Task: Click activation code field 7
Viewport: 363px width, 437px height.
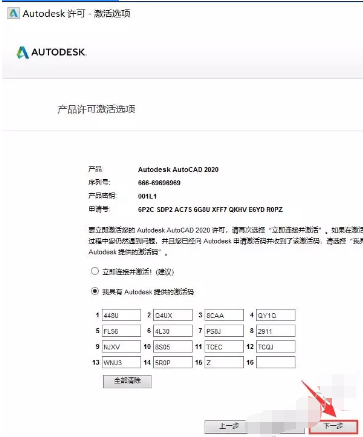Action: pyautogui.click(x=224, y=331)
